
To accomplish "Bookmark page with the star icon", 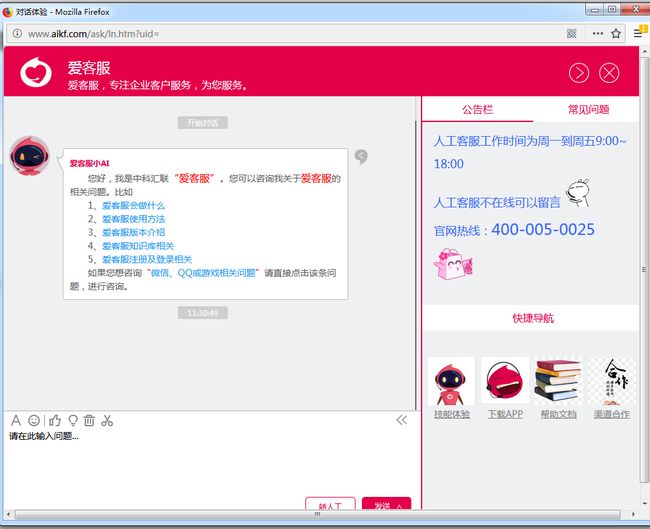I will (x=616, y=34).
